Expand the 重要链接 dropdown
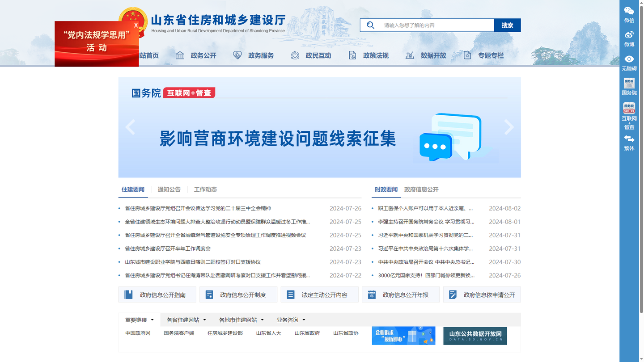This screenshot has height=362, width=644. pyautogui.click(x=139, y=320)
